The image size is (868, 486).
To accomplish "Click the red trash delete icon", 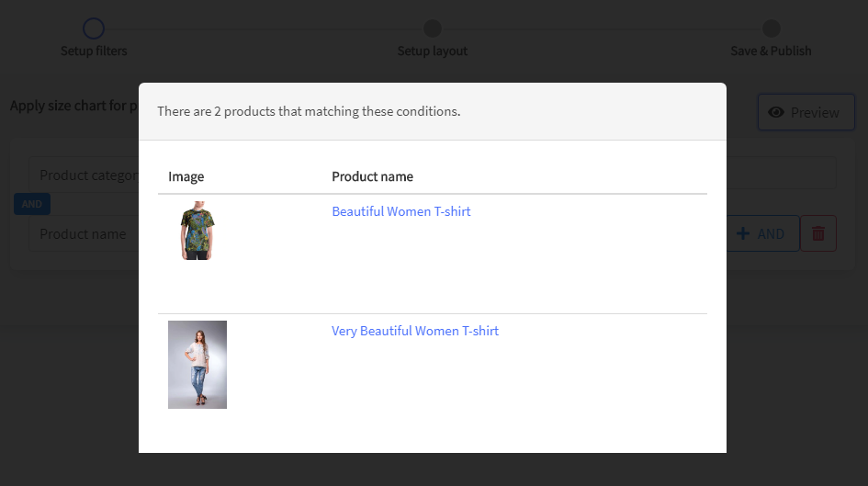I will pos(818,233).
